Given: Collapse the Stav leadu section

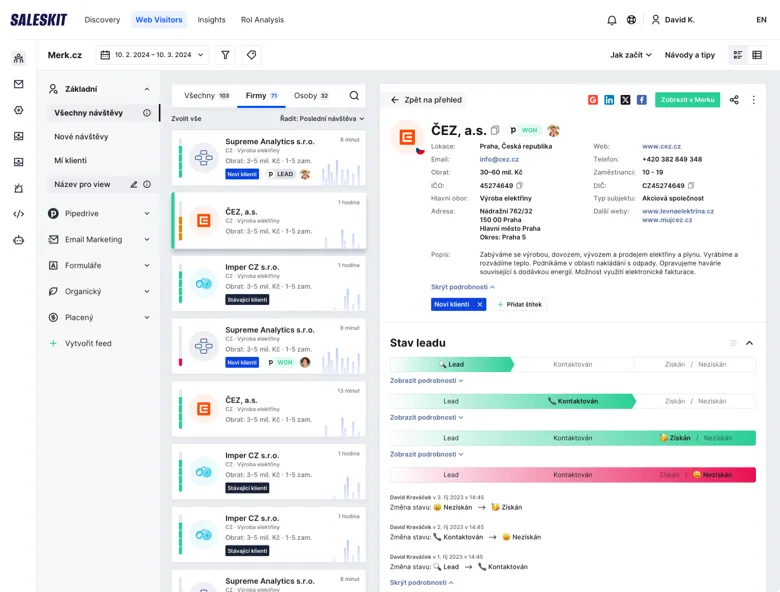Looking at the screenshot, I should 750,343.
